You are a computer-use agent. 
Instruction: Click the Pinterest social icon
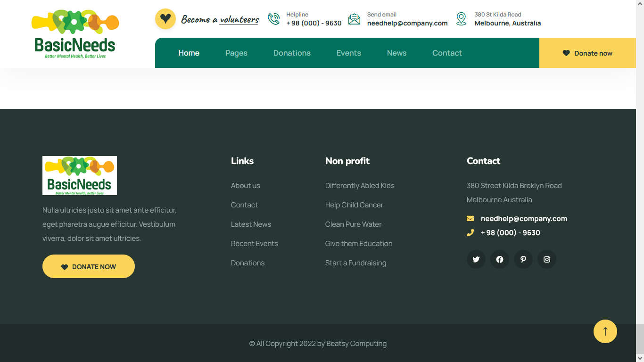pyautogui.click(x=523, y=259)
